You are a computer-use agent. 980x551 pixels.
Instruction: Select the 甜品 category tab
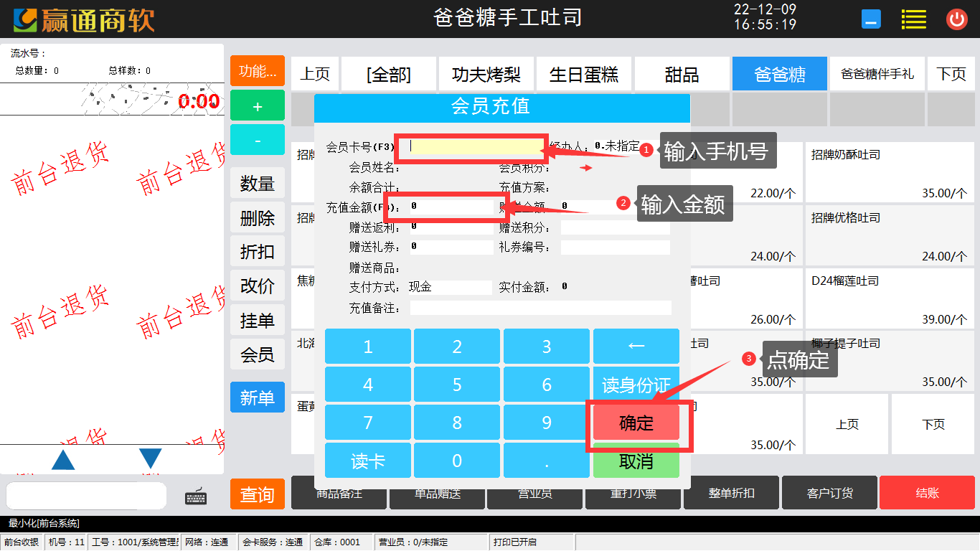682,74
